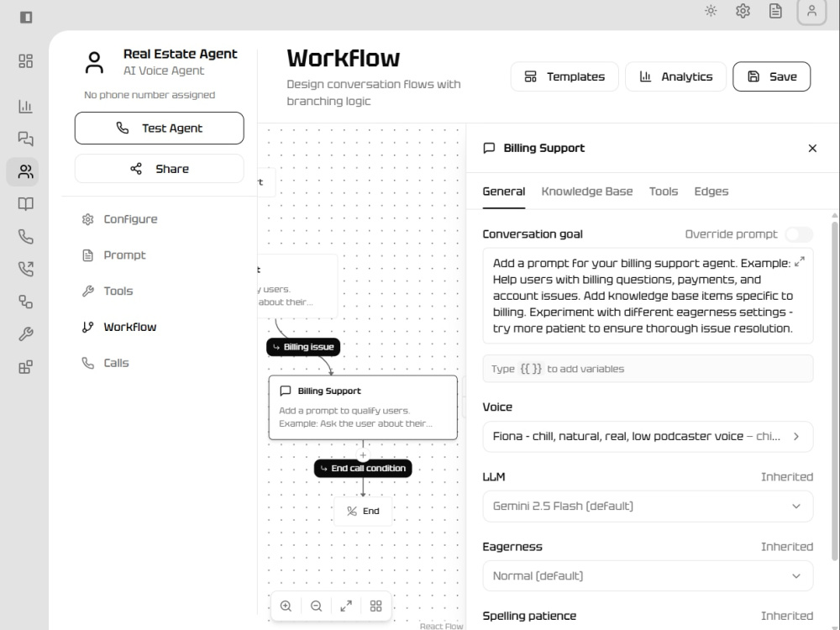This screenshot has width=840, height=630.
Task: Open workflow Analytics
Action: 675,76
